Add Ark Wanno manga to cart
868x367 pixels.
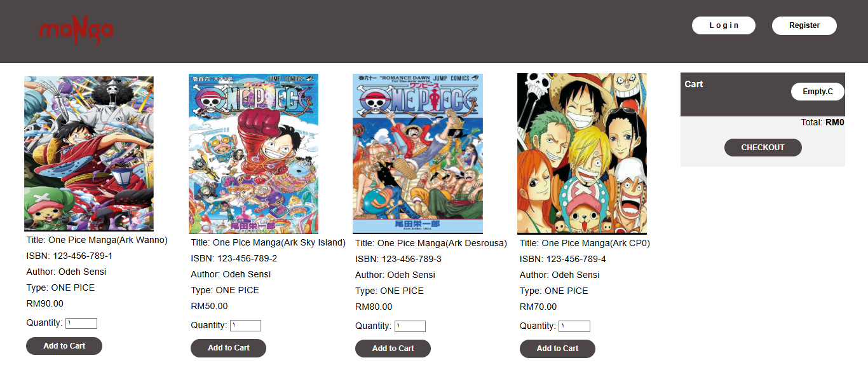(64, 346)
